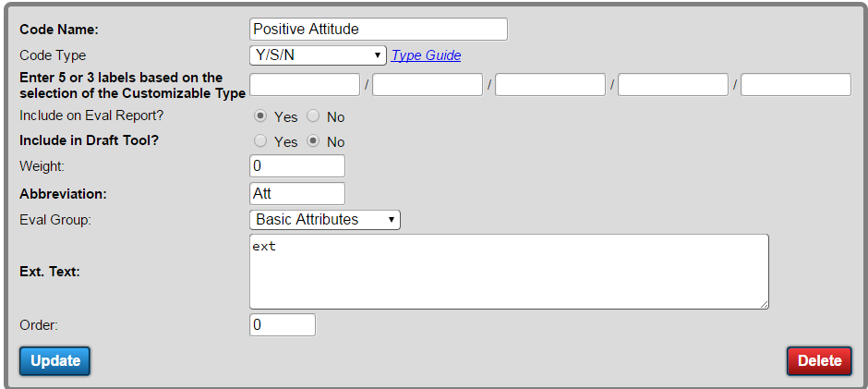Click the fourth custom label field
This screenshot has width=868, height=389.
click(673, 85)
